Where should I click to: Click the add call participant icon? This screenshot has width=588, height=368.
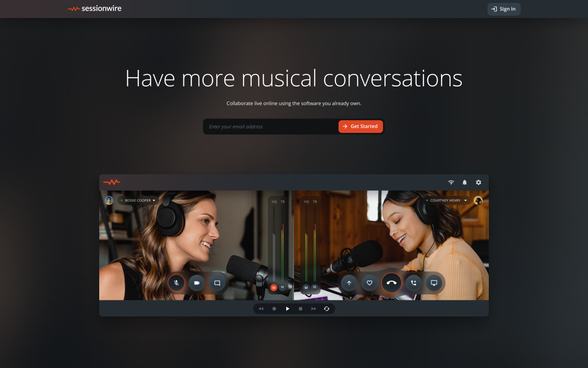click(413, 283)
